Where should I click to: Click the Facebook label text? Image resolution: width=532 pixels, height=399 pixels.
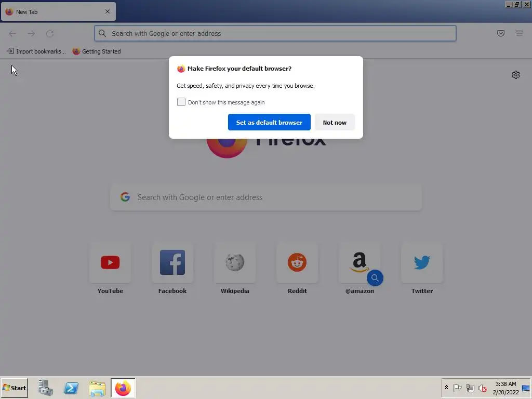click(x=172, y=291)
